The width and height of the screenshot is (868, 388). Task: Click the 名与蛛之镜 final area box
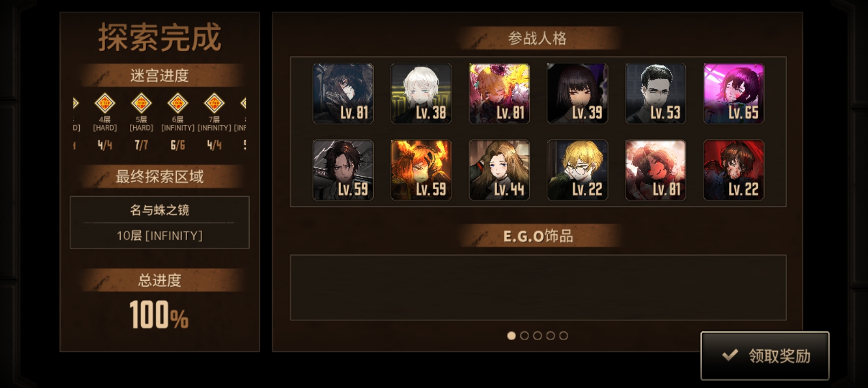[160, 222]
